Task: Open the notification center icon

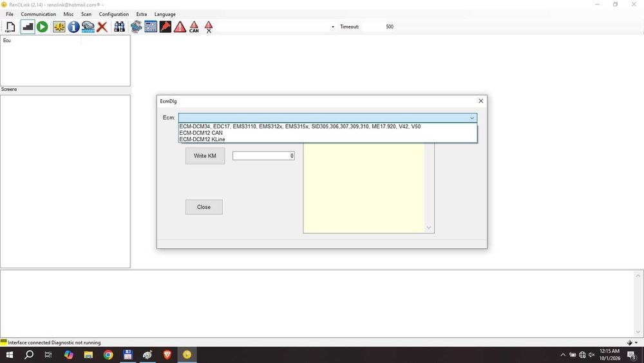Action: click(x=632, y=355)
